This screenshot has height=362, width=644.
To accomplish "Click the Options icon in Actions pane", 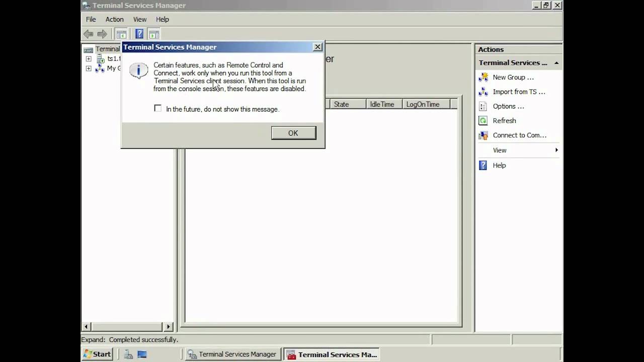I will [483, 107].
